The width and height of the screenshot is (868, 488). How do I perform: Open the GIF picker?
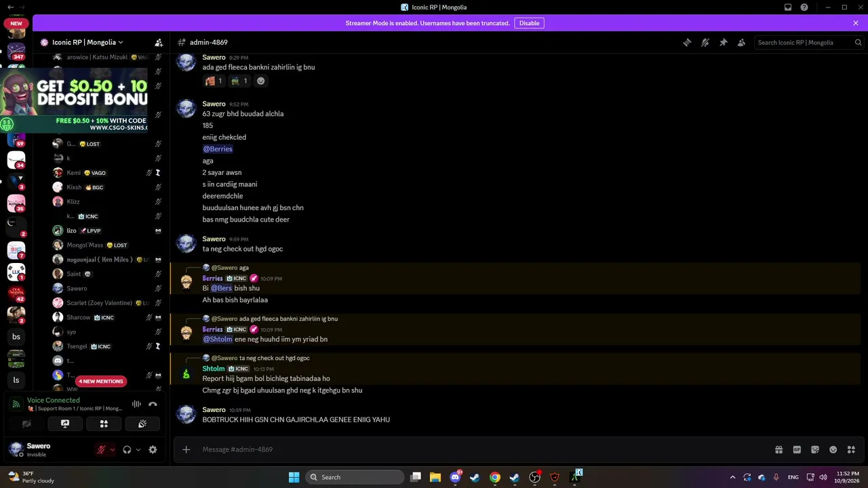(797, 449)
